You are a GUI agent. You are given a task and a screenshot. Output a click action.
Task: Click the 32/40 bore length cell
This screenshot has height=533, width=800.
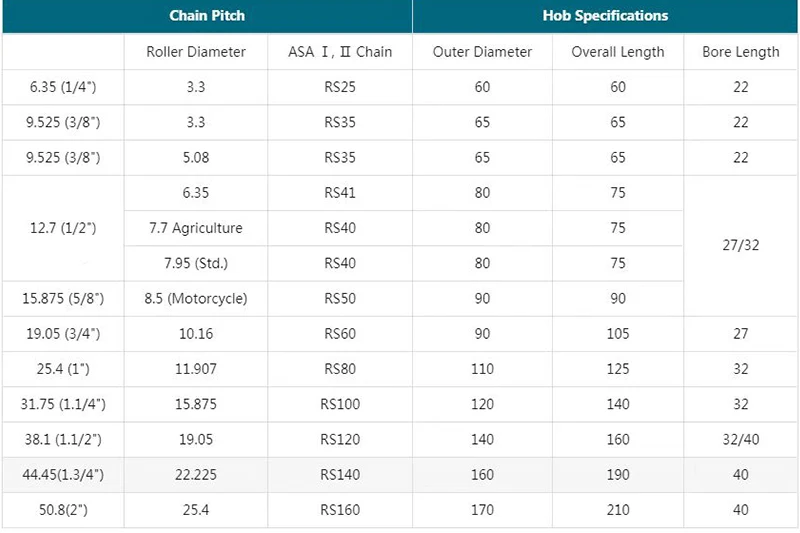coord(740,439)
